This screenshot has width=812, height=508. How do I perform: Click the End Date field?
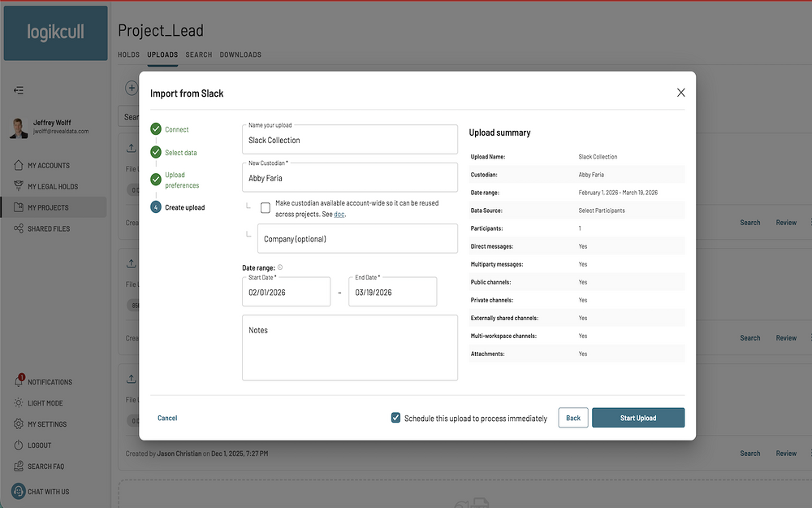(392, 291)
